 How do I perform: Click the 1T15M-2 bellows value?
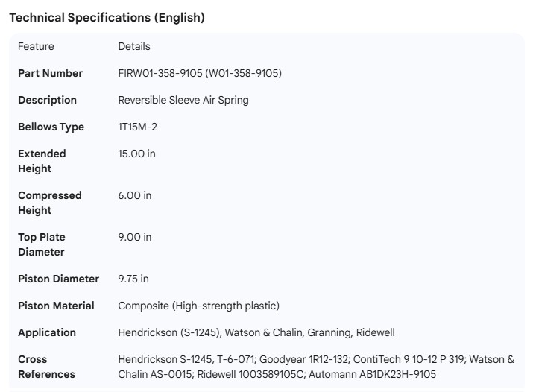(138, 127)
